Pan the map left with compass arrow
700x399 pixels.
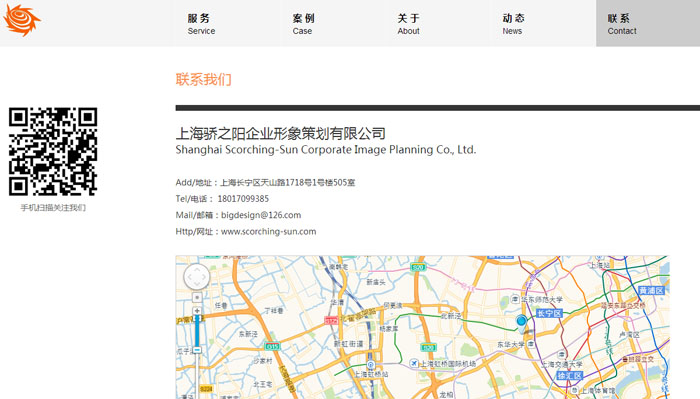[189, 277]
